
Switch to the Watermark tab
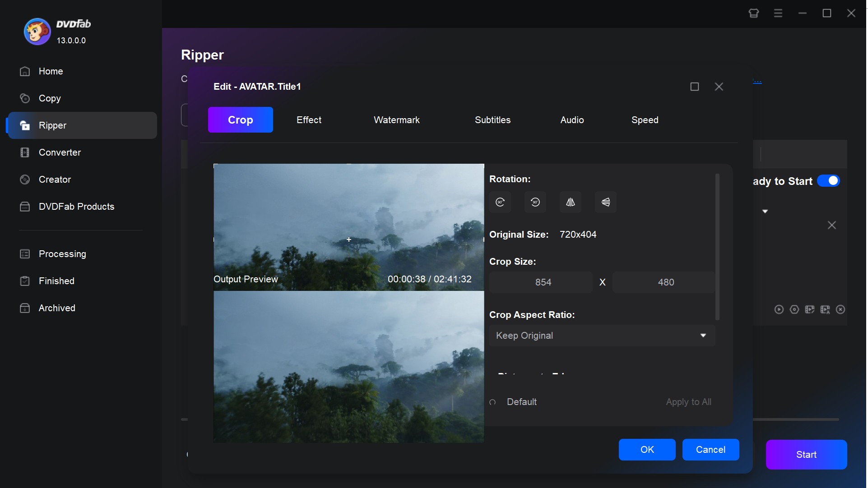(x=396, y=120)
